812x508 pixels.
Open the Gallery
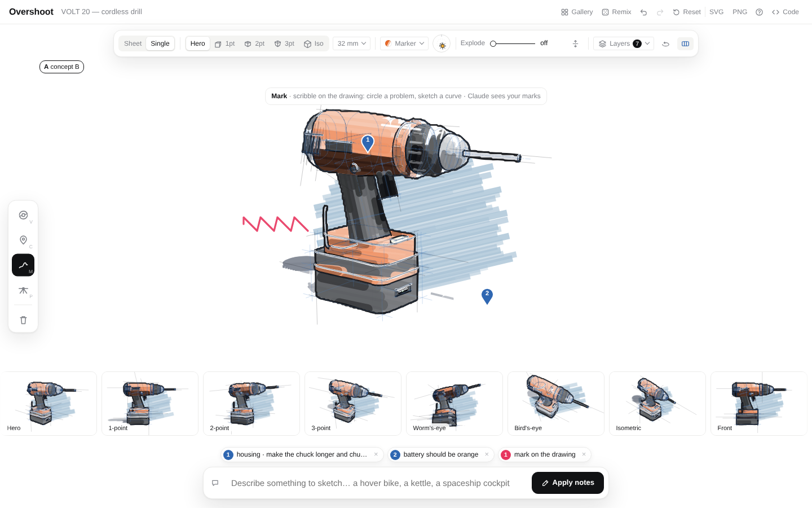pos(577,12)
